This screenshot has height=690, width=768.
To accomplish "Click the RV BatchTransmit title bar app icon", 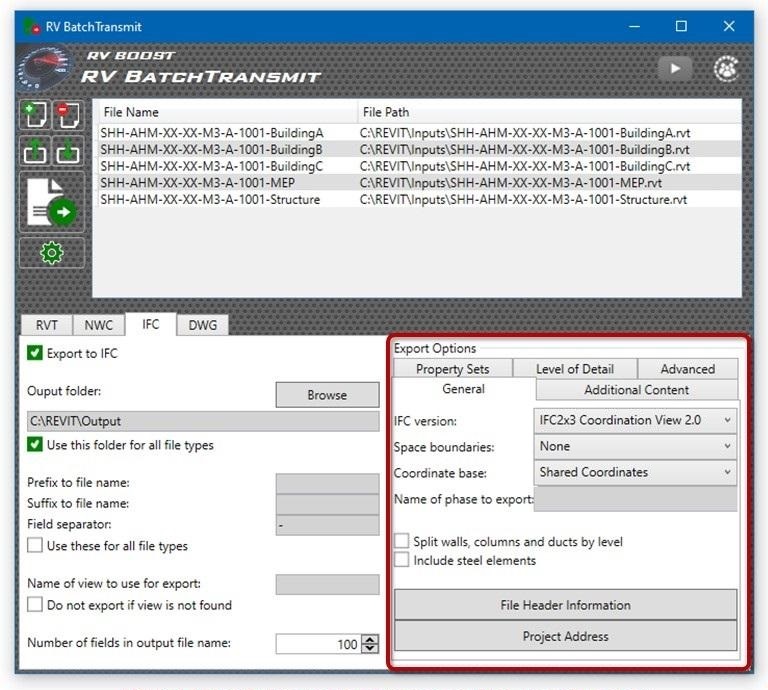I will [32, 26].
